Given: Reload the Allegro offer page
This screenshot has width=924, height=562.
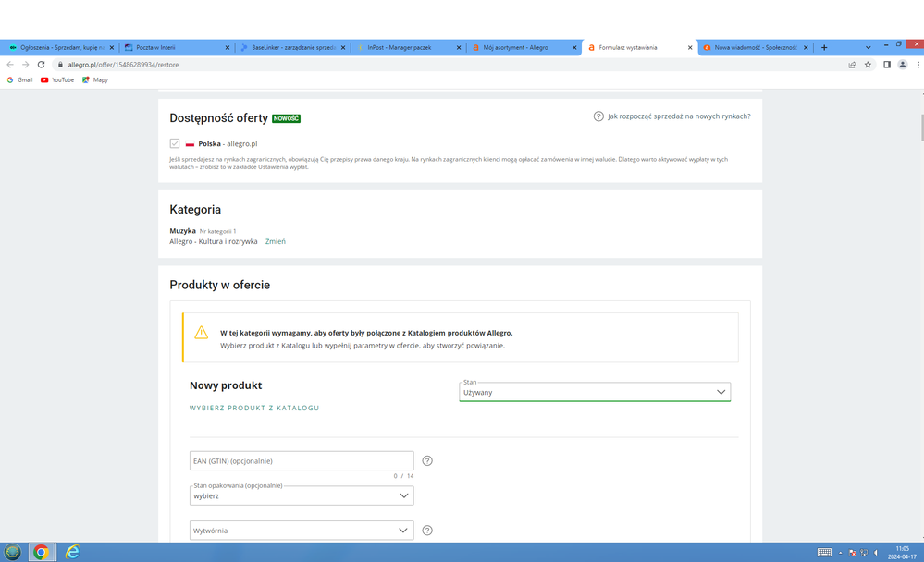Looking at the screenshot, I should tap(41, 65).
